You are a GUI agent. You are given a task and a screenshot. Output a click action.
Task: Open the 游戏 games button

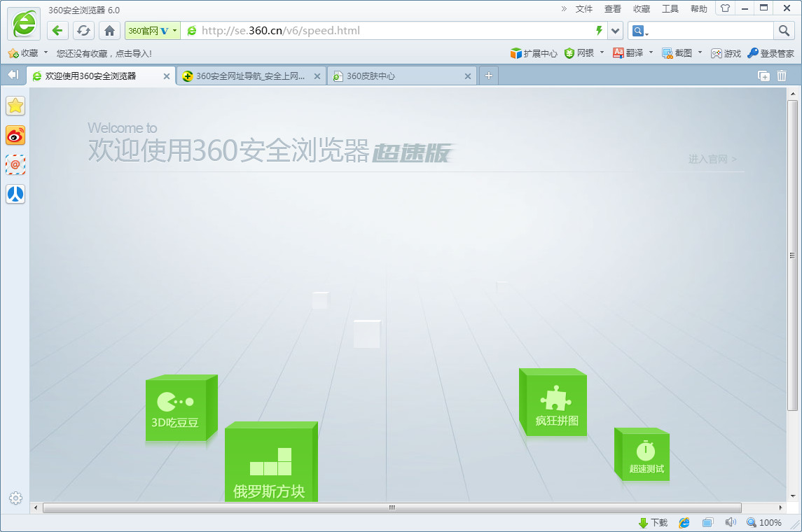point(726,53)
